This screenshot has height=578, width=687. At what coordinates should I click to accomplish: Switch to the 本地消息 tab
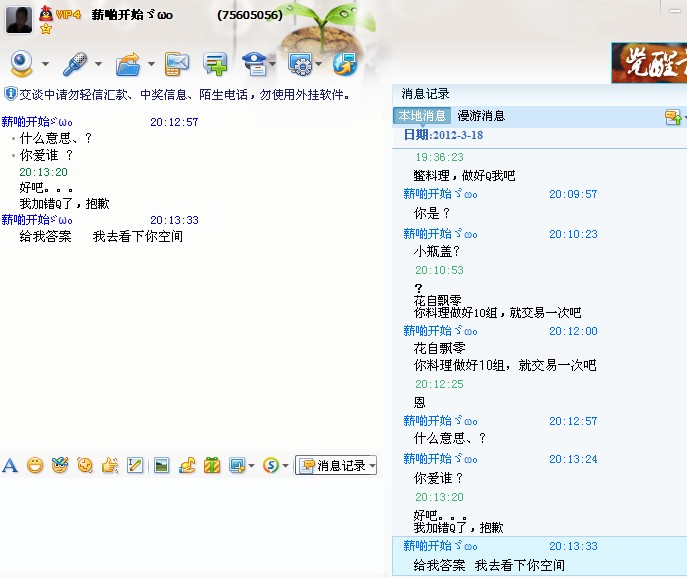(421, 116)
